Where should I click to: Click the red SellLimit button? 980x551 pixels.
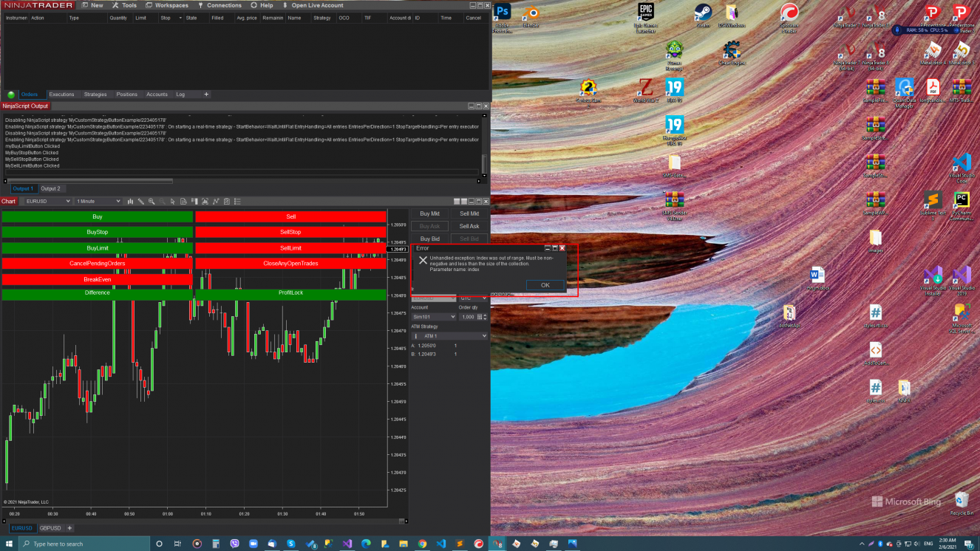[290, 248]
